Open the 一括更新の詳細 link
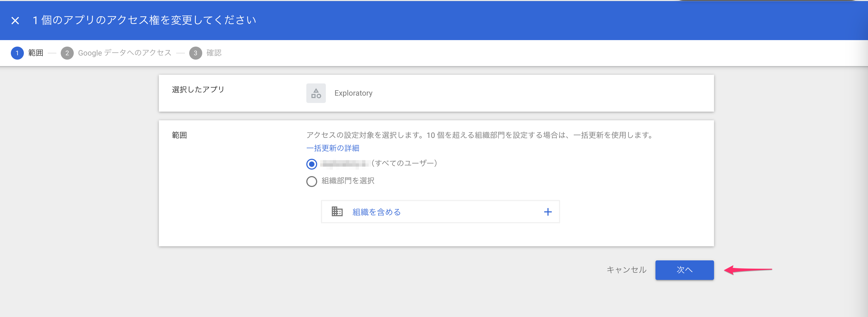 pos(333,148)
